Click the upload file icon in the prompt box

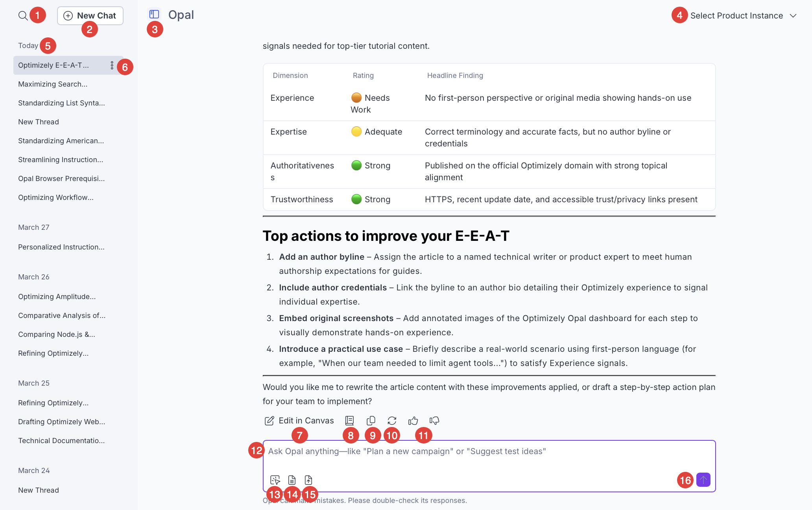(308, 480)
